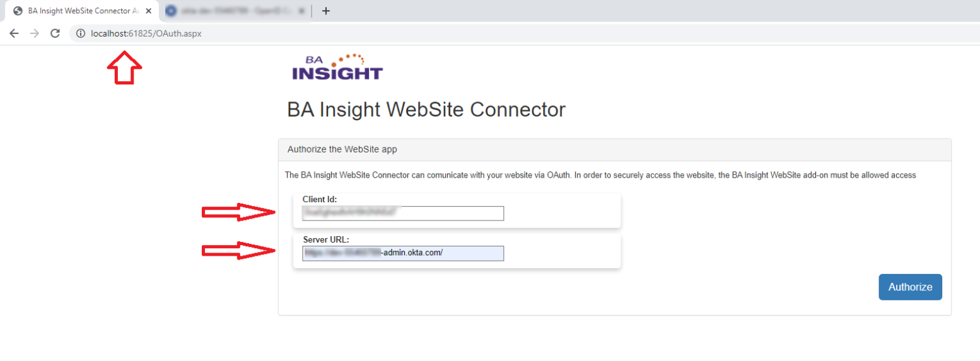This screenshot has width=980, height=361.
Task: Close the BA Insight WebSite Connector tab
Action: point(148,11)
